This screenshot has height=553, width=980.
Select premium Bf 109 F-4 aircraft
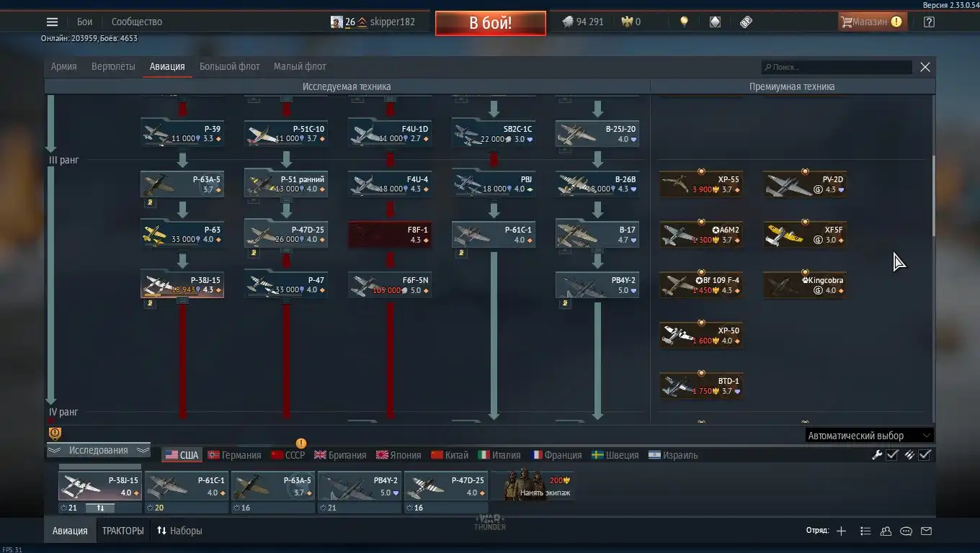701,285
